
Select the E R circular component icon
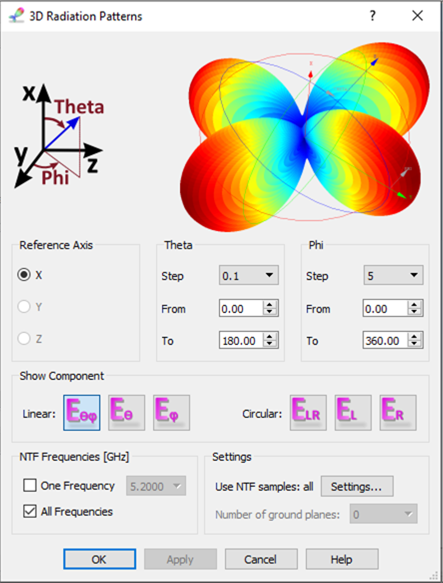[398, 413]
